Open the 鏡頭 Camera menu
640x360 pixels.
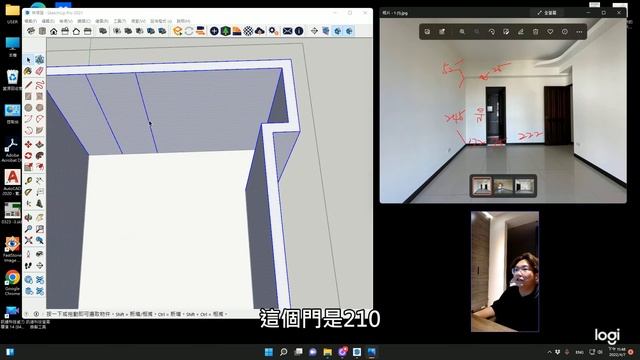click(84, 21)
